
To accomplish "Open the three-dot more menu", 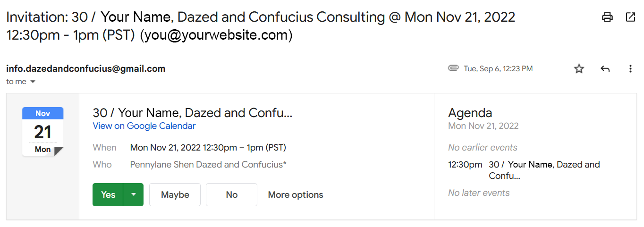I will (x=630, y=69).
